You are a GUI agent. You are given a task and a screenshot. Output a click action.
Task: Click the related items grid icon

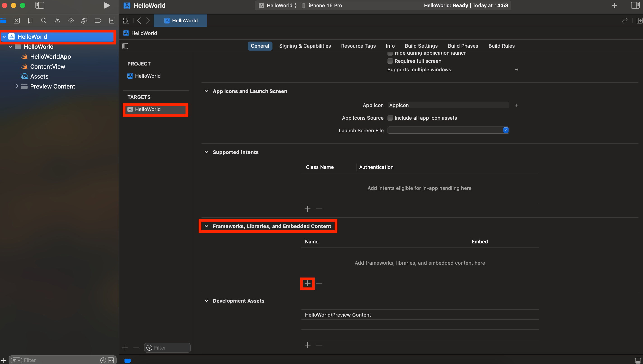[x=126, y=21]
